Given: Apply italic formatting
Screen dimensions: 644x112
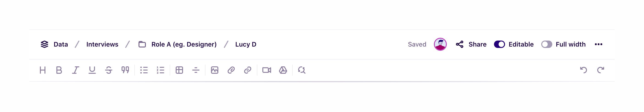Looking at the screenshot, I should [75, 70].
